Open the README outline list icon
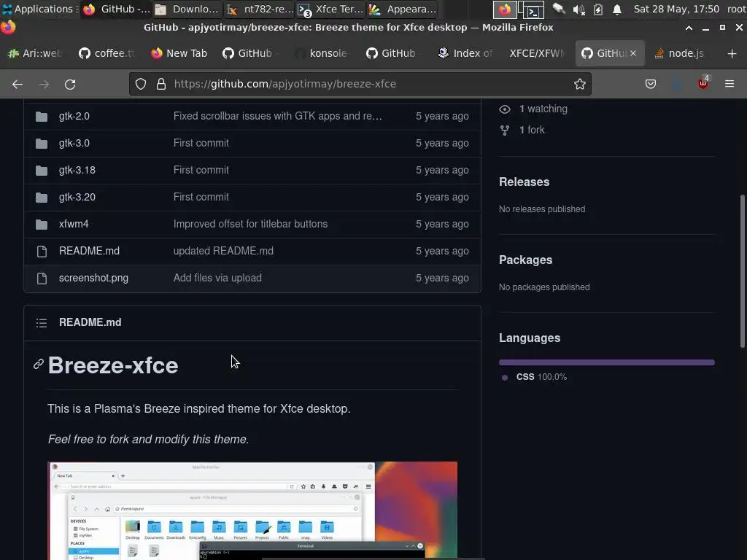747x560 pixels. point(42,323)
